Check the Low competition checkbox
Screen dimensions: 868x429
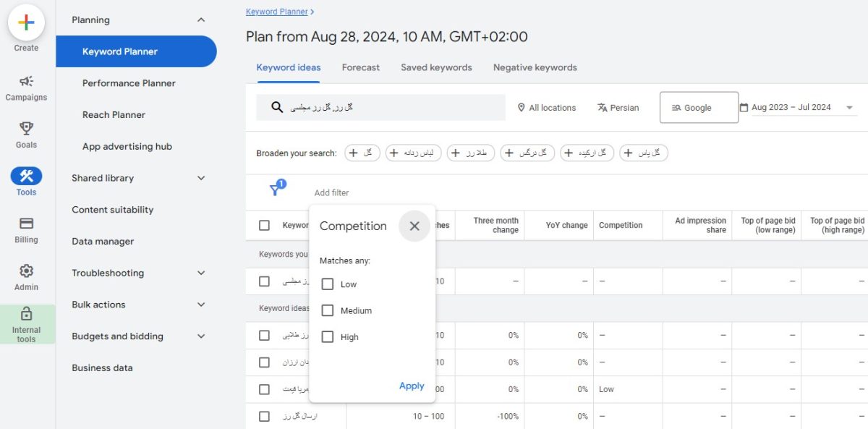[328, 284]
